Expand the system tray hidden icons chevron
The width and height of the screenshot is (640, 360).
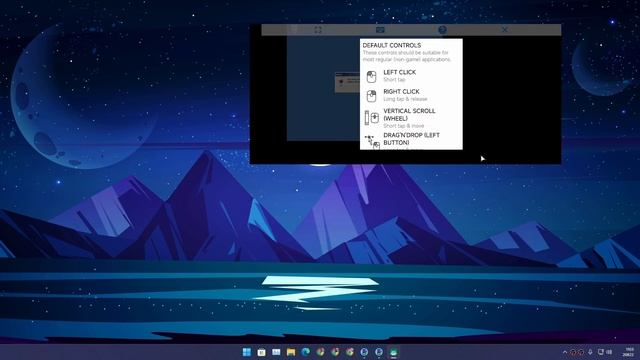point(565,352)
